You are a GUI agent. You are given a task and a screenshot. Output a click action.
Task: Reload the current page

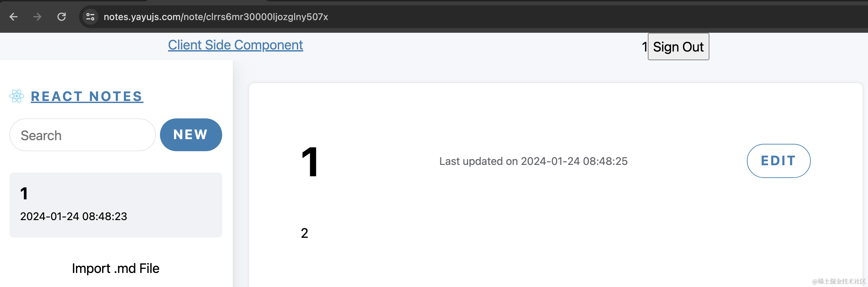click(x=61, y=16)
